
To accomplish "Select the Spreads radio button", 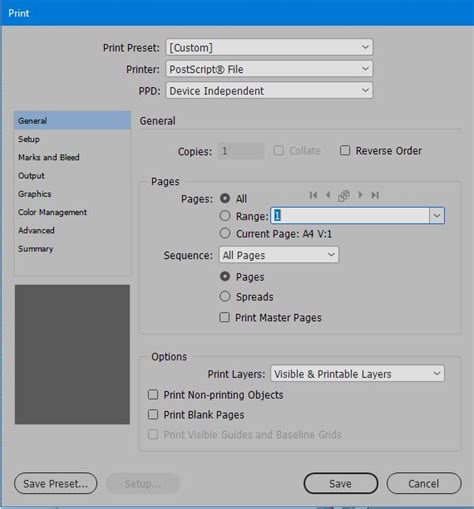I will pos(225,296).
